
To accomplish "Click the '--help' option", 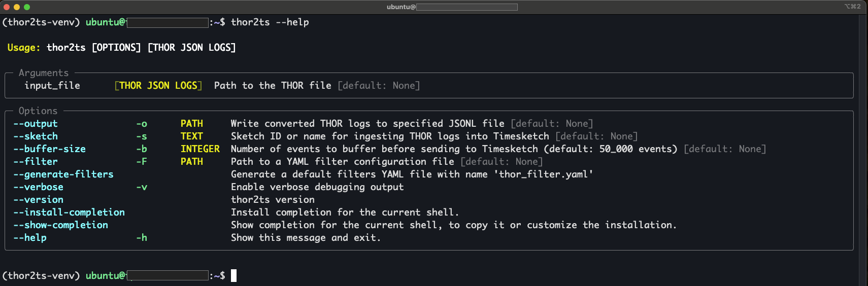I will point(30,238).
